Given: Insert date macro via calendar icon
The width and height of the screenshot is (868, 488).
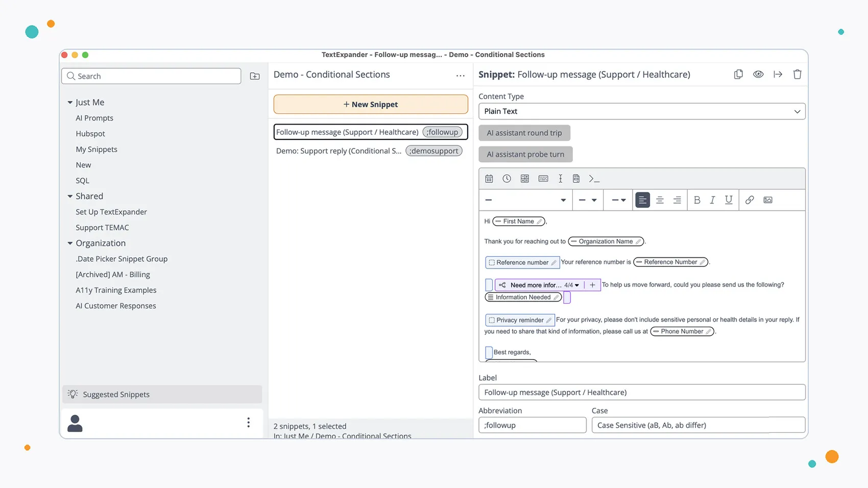Looking at the screenshot, I should pyautogui.click(x=489, y=179).
